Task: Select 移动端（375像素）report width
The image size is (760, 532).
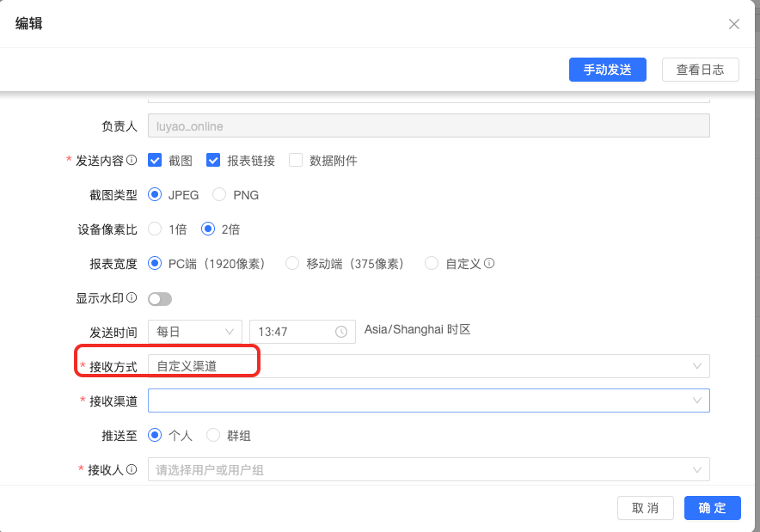Action: coord(292,264)
